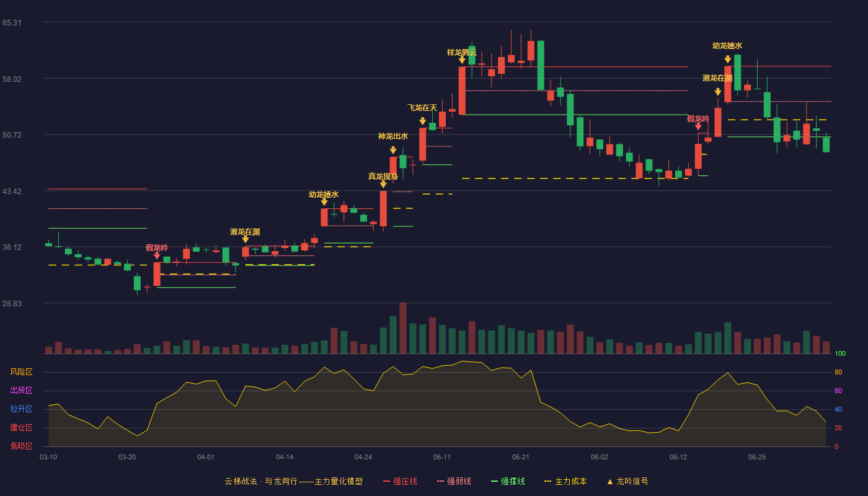
Task: Show or hide 龙吟信号 legend markers
Action: tap(627, 481)
